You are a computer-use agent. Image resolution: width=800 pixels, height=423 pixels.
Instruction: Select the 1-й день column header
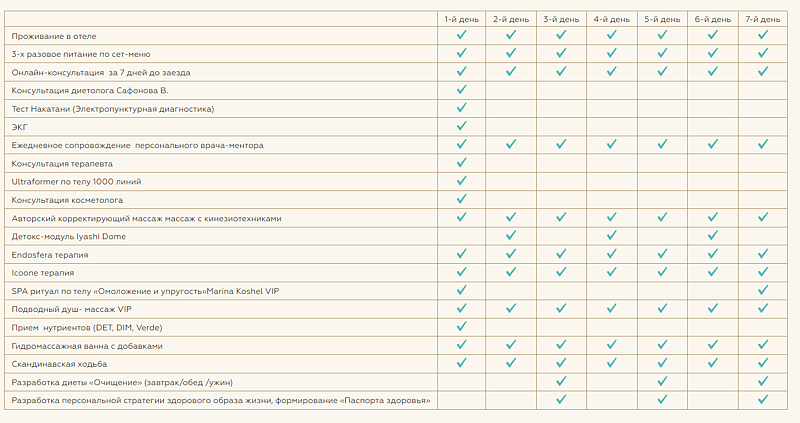(461, 18)
